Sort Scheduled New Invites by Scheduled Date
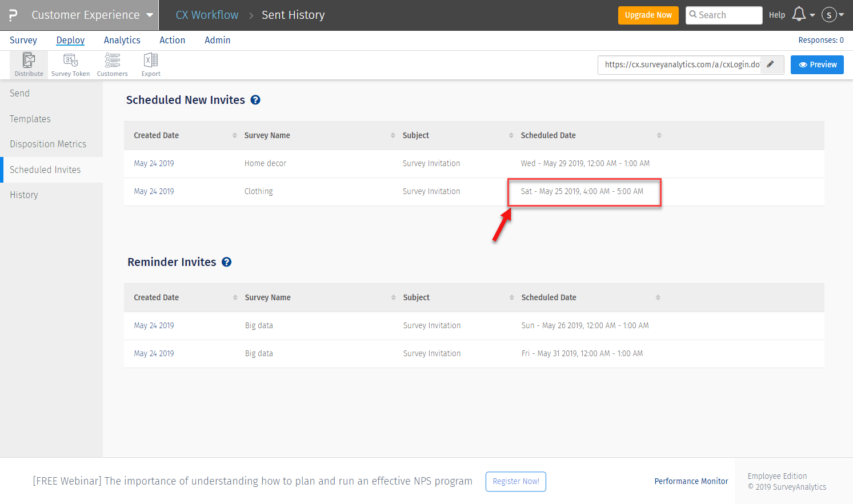This screenshot has height=504, width=853. 659,135
